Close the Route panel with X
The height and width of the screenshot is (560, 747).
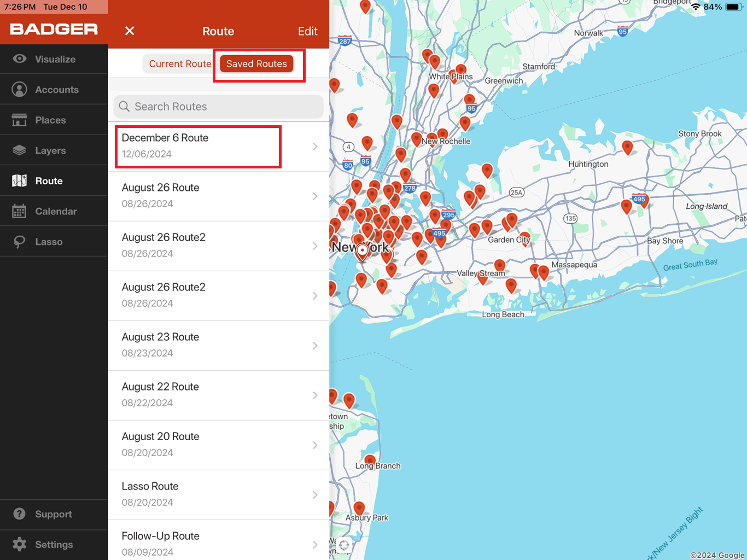130,31
